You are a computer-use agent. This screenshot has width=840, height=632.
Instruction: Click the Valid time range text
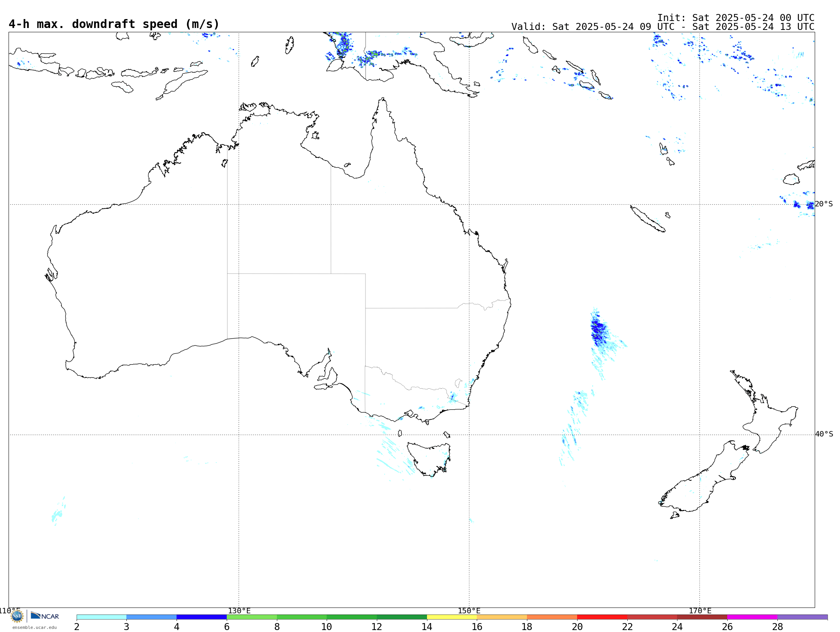click(663, 27)
